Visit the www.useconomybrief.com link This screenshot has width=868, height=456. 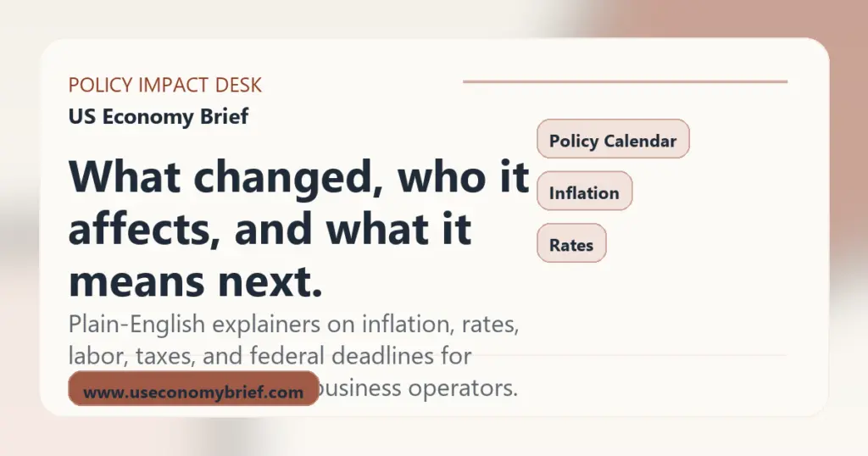point(193,392)
